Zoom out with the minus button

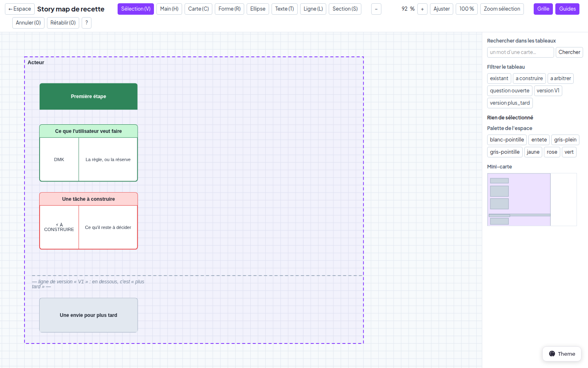pyautogui.click(x=376, y=9)
